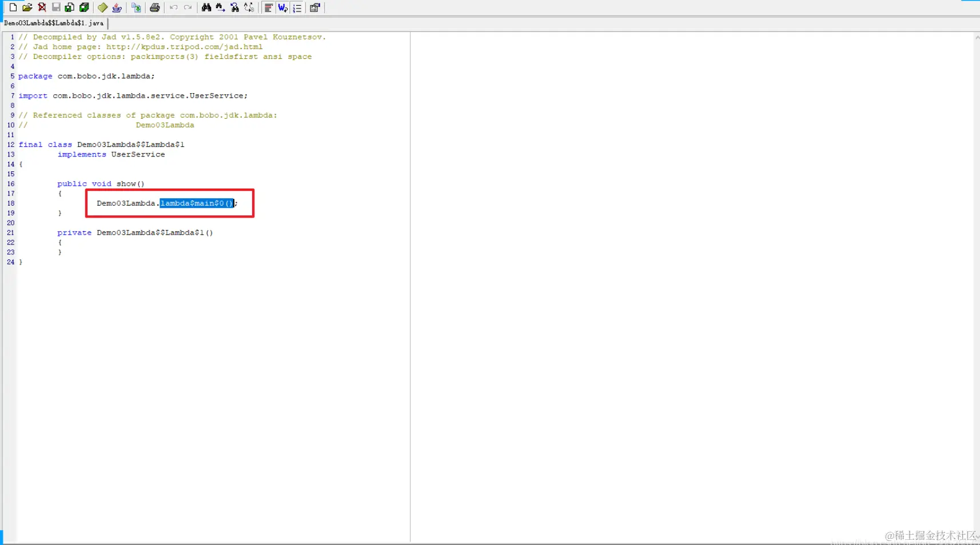Click the private constructor Demo03Lambda$$Lambda$1() text
The height and width of the screenshot is (545, 980).
[x=135, y=233]
